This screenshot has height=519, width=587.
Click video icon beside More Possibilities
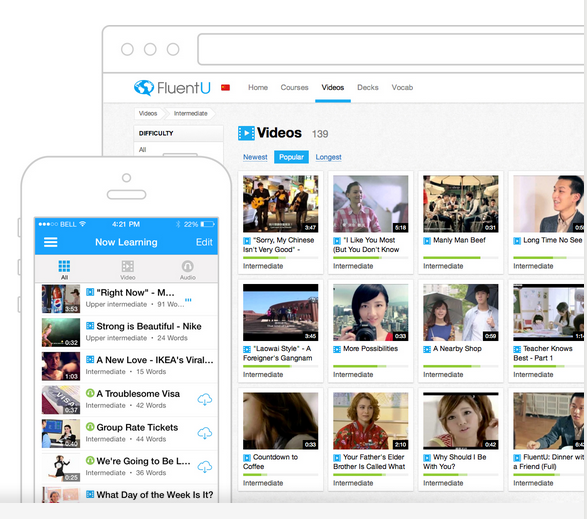coord(337,349)
